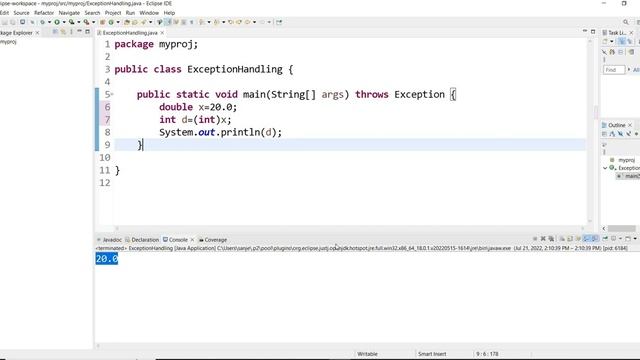This screenshot has width=640, height=360.
Task: Collapse all in Package Explorer toolbar
Action: click(55, 32)
